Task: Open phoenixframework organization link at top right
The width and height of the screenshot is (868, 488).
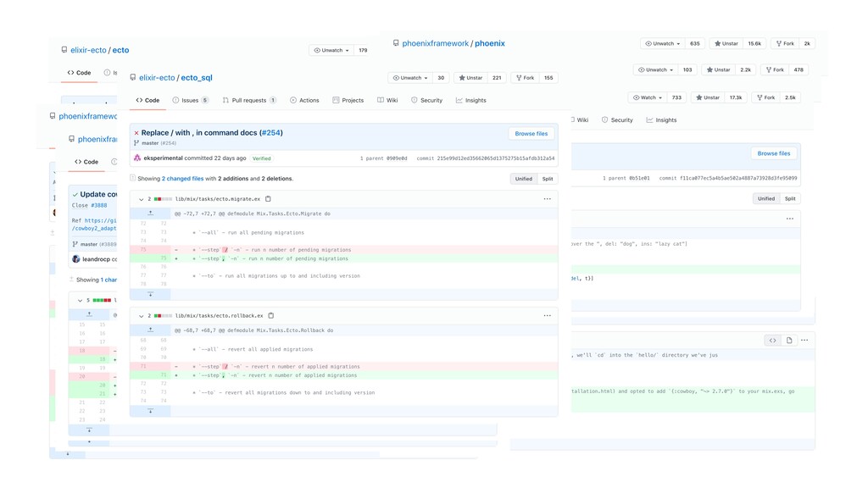Action: point(435,43)
